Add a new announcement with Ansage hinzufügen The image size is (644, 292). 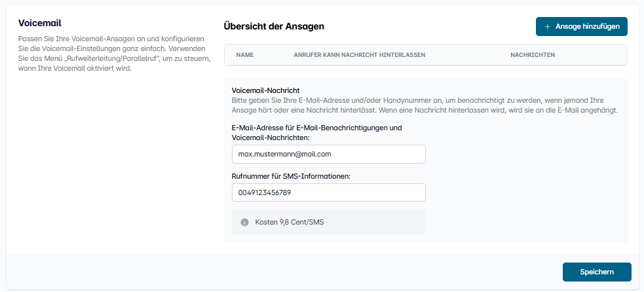point(582,27)
